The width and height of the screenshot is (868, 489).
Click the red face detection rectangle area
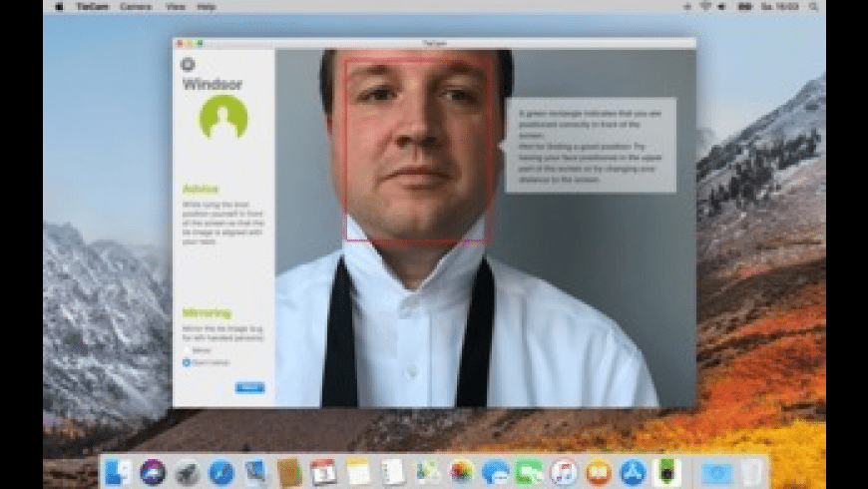(x=418, y=151)
